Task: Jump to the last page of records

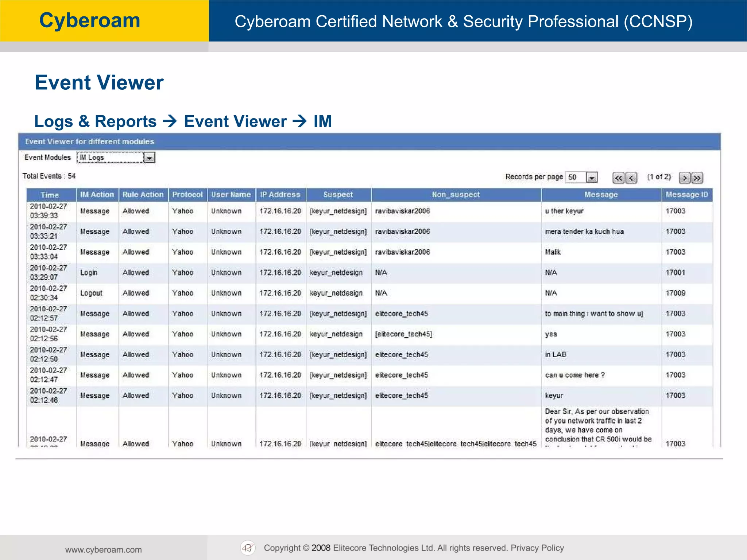Action: click(697, 178)
